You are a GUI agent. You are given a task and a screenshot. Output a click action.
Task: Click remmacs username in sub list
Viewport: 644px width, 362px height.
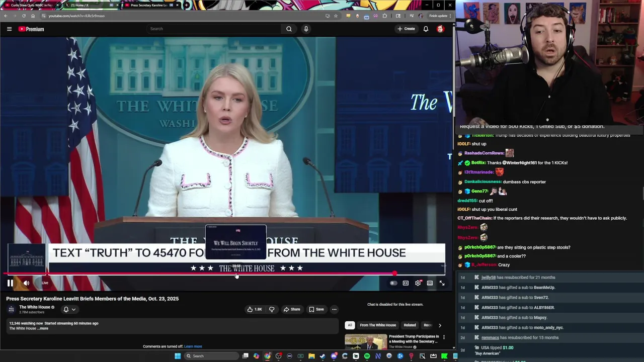(x=490, y=338)
